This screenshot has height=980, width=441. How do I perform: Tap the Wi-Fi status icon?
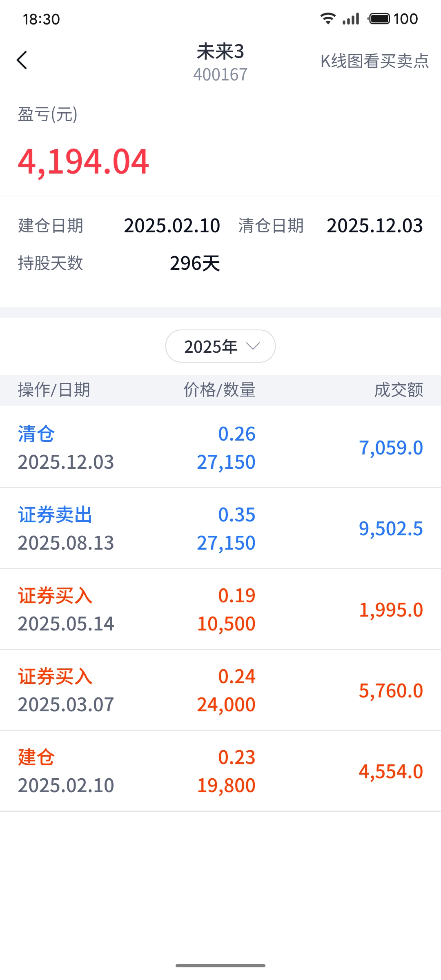tap(328, 19)
